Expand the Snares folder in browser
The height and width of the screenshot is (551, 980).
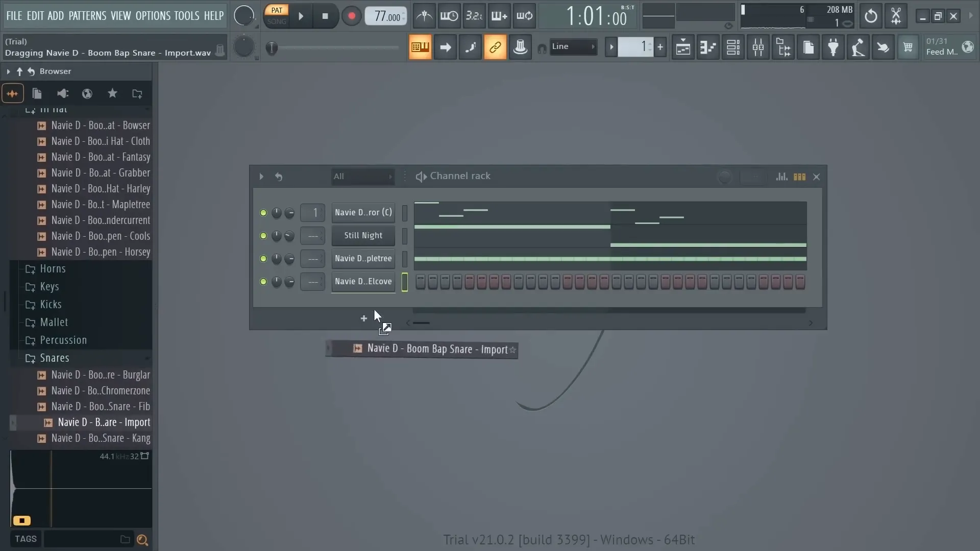click(x=54, y=357)
